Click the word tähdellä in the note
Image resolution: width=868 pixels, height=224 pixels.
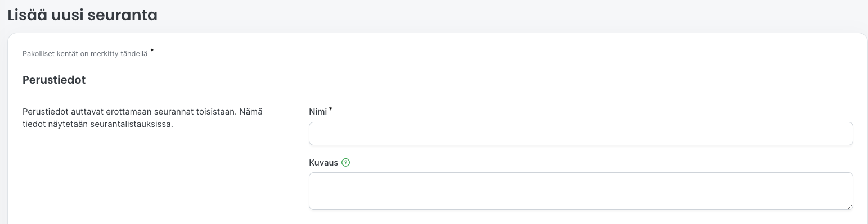pyautogui.click(x=134, y=54)
